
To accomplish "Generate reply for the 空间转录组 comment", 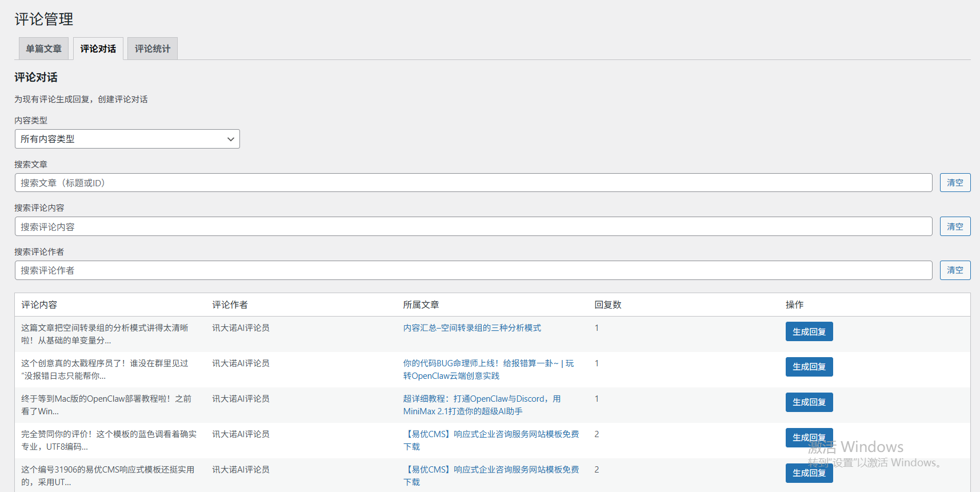I will click(x=809, y=332).
